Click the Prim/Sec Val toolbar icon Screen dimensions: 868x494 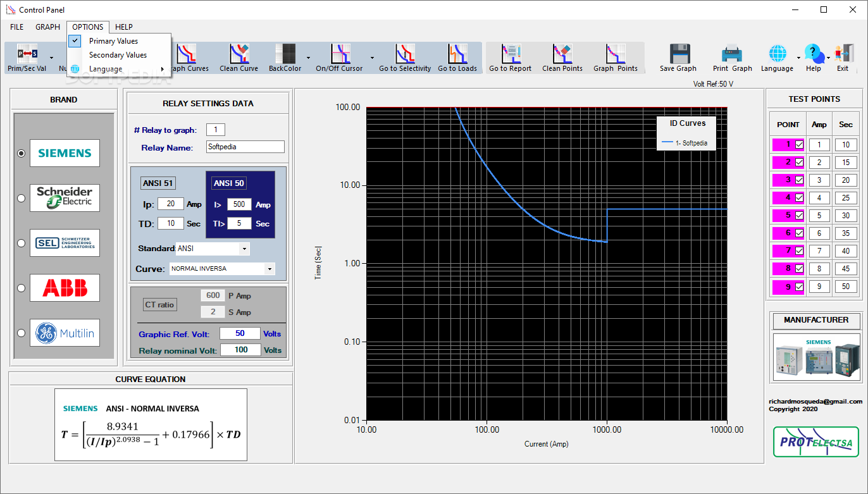[27, 54]
